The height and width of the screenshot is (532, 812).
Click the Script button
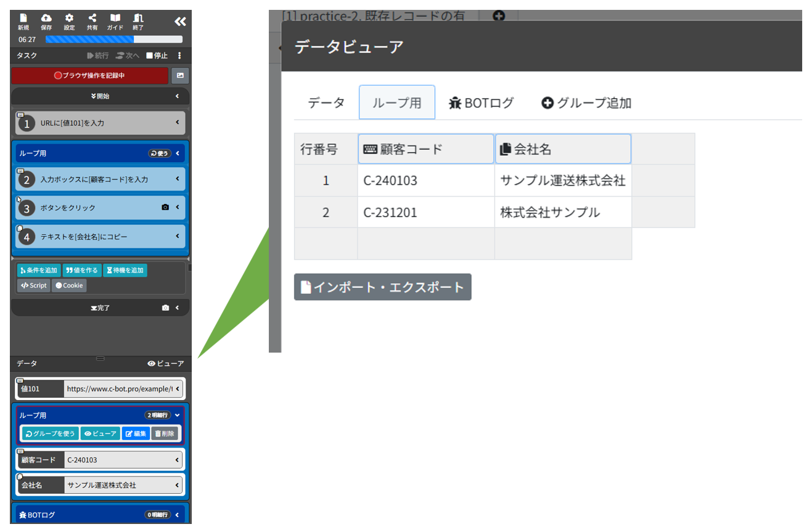coord(34,285)
